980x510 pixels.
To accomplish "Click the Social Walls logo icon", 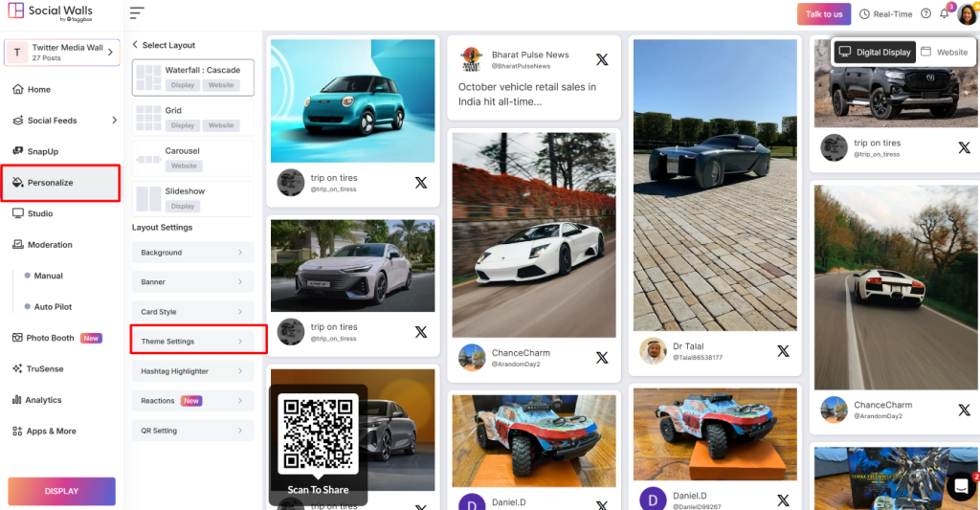I will coord(15,11).
